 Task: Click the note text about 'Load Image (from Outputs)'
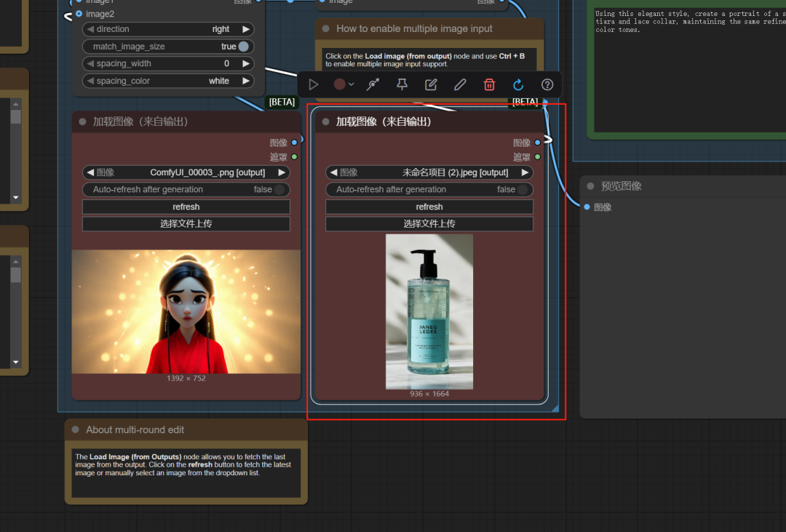click(x=183, y=465)
